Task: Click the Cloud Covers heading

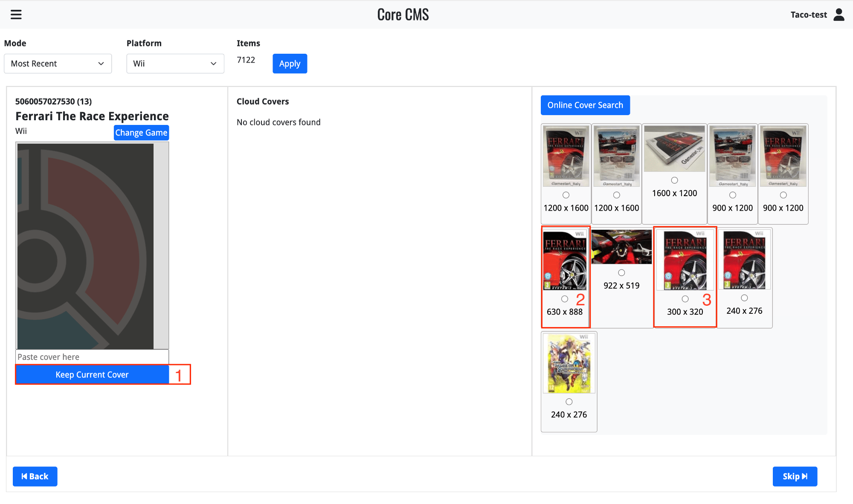Action: click(x=263, y=101)
